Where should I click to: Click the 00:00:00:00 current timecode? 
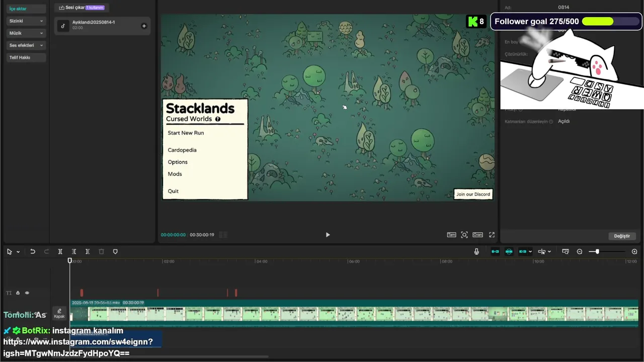(x=173, y=235)
